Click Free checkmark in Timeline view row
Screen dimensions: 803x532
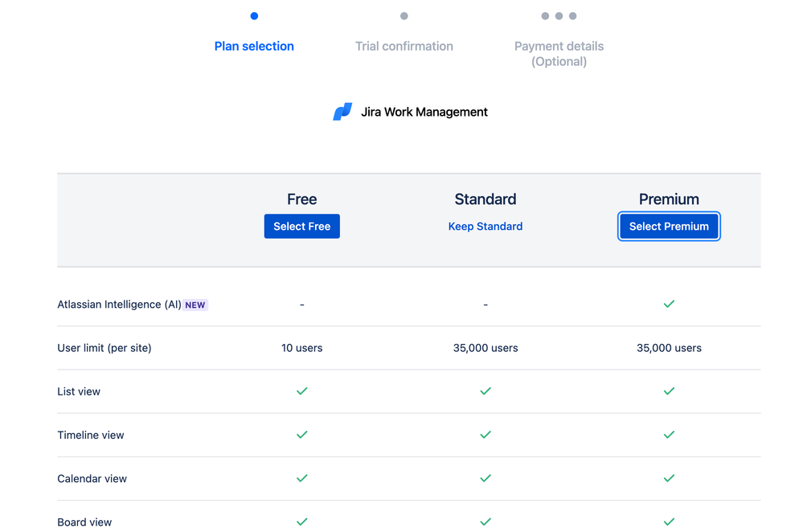click(301, 435)
